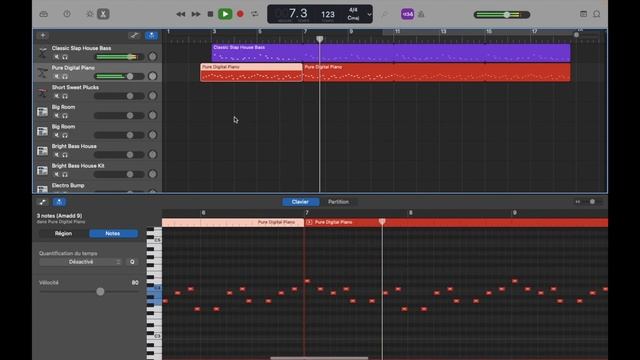Select the Electro Bump track icon
This screenshot has width=640, height=360.
point(42,189)
